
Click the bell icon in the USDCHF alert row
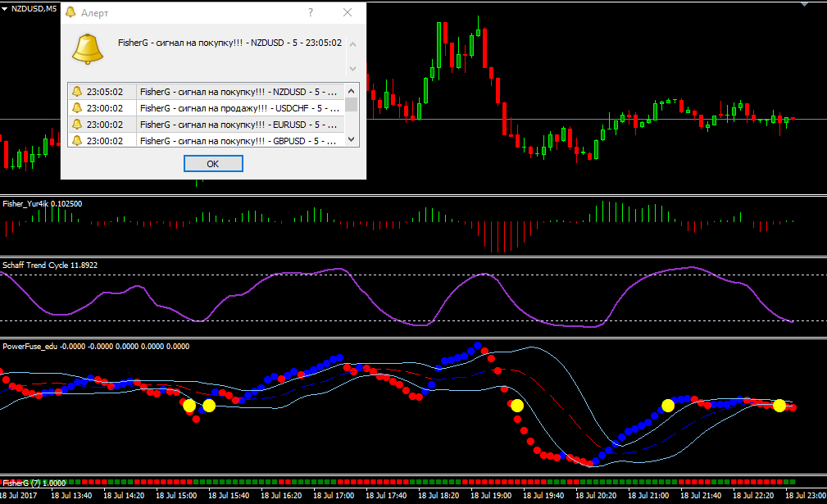[x=77, y=108]
